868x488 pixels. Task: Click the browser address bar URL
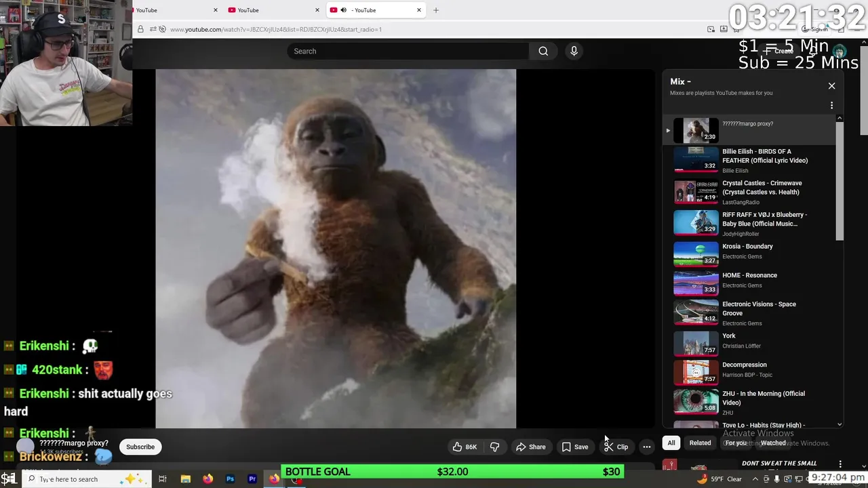[x=275, y=29]
